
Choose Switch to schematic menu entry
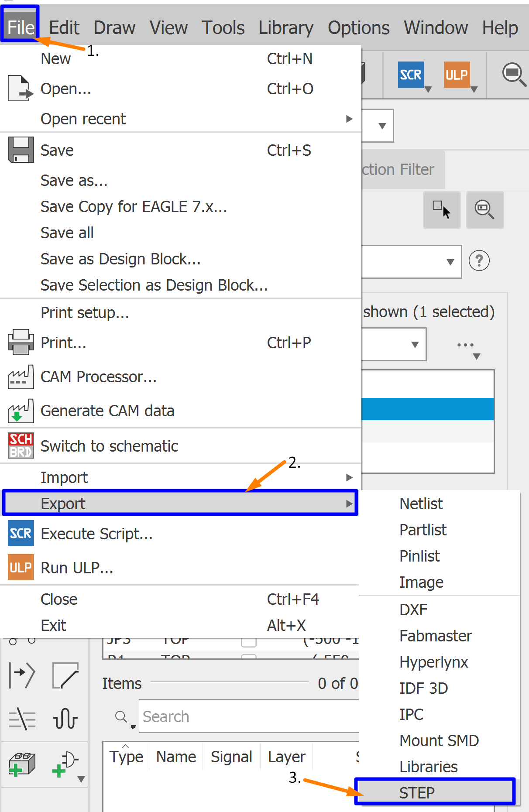coord(109,446)
